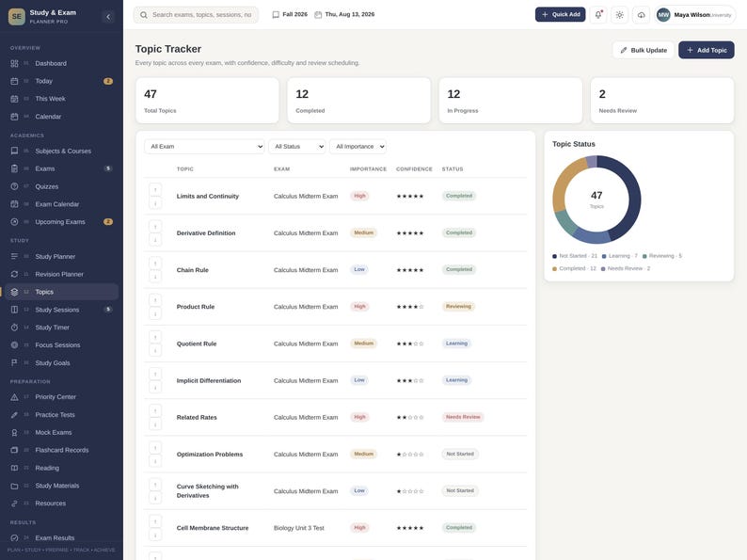747x560 pixels.
Task: Move Related Rates row down
Action: pyautogui.click(x=155, y=424)
